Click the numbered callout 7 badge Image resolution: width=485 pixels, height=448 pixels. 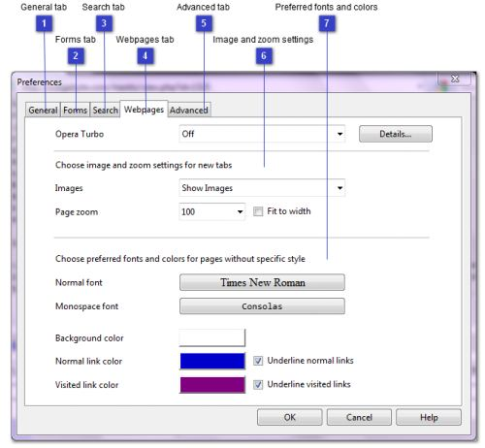pos(327,23)
